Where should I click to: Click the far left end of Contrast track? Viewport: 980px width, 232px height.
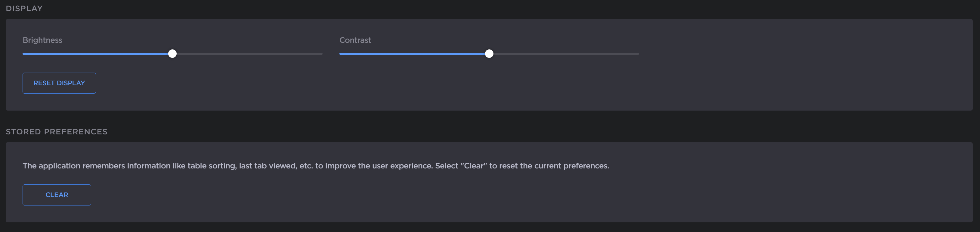tap(341, 54)
